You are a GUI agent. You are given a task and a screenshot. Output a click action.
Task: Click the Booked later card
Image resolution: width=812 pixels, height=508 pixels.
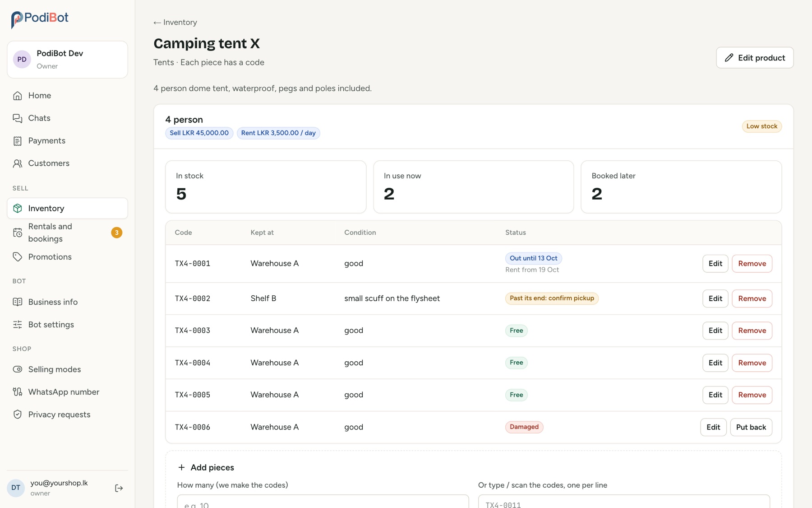[681, 187]
